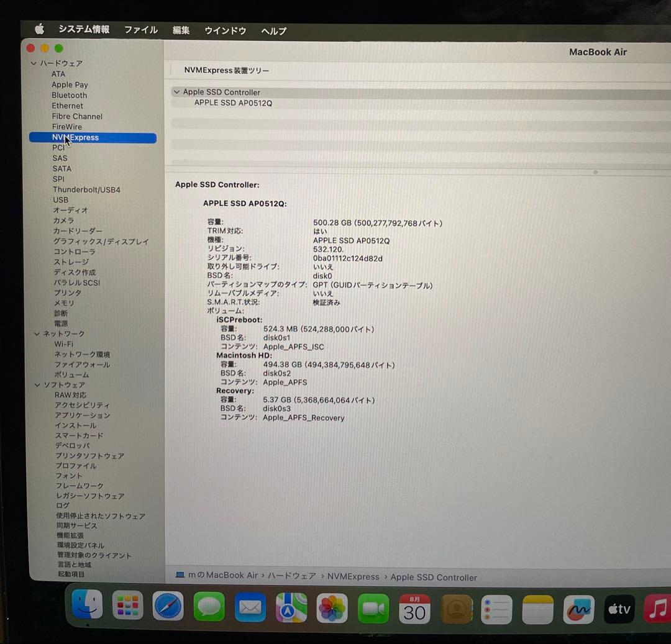
Task: Click Apple SSD Controller in the breadcrumb path
Action: tap(434, 577)
